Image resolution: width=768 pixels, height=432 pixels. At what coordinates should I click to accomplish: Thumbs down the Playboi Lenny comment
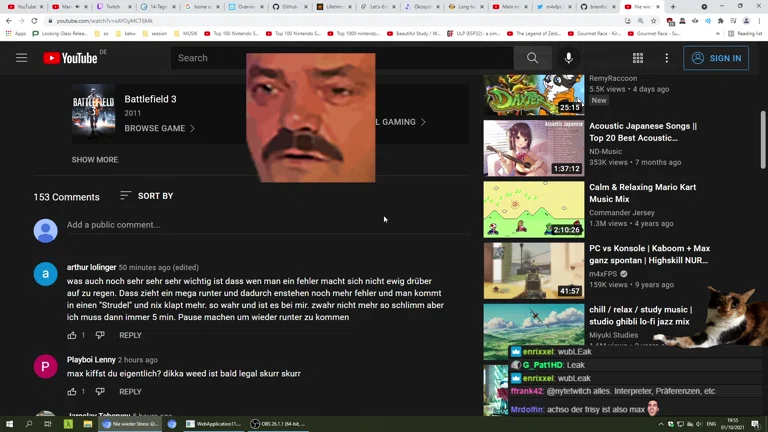tap(100, 391)
